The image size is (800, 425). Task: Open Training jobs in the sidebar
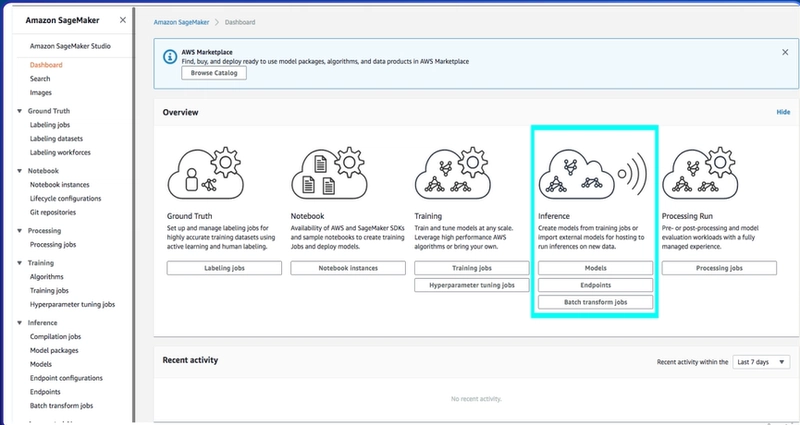[49, 290]
